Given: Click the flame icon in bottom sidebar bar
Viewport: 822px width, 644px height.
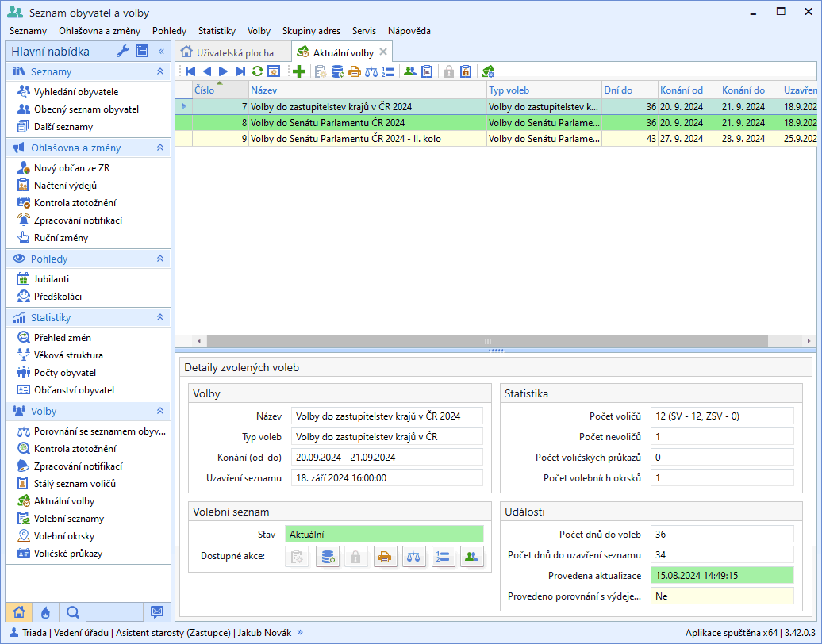Looking at the screenshot, I should pyautogui.click(x=46, y=611).
